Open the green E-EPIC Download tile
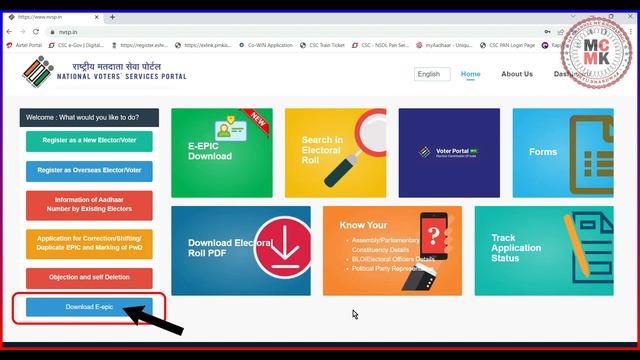The height and width of the screenshot is (360, 640). (222, 153)
